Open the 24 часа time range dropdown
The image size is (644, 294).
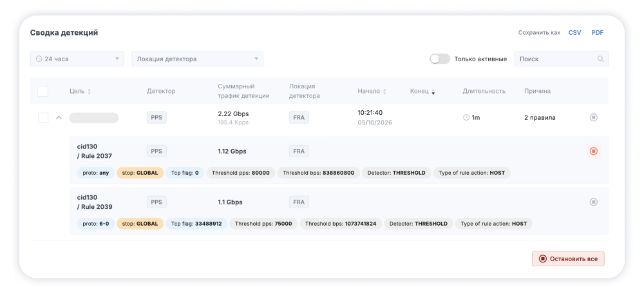point(77,59)
